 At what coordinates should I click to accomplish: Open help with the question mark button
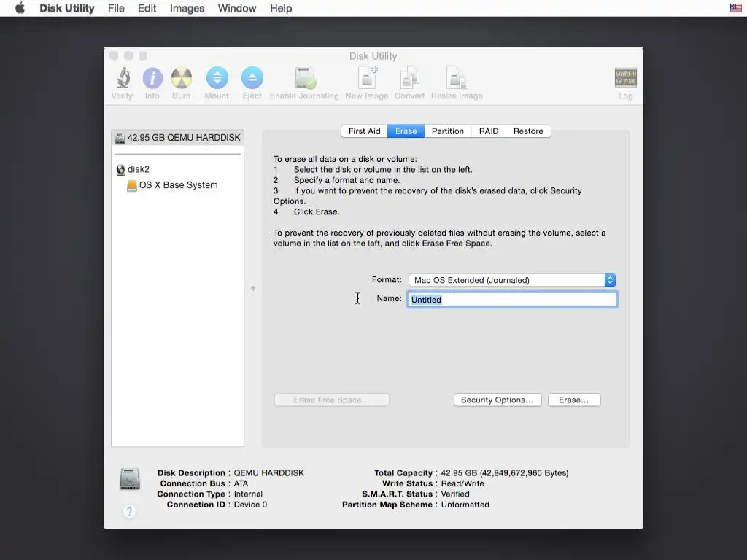129,512
